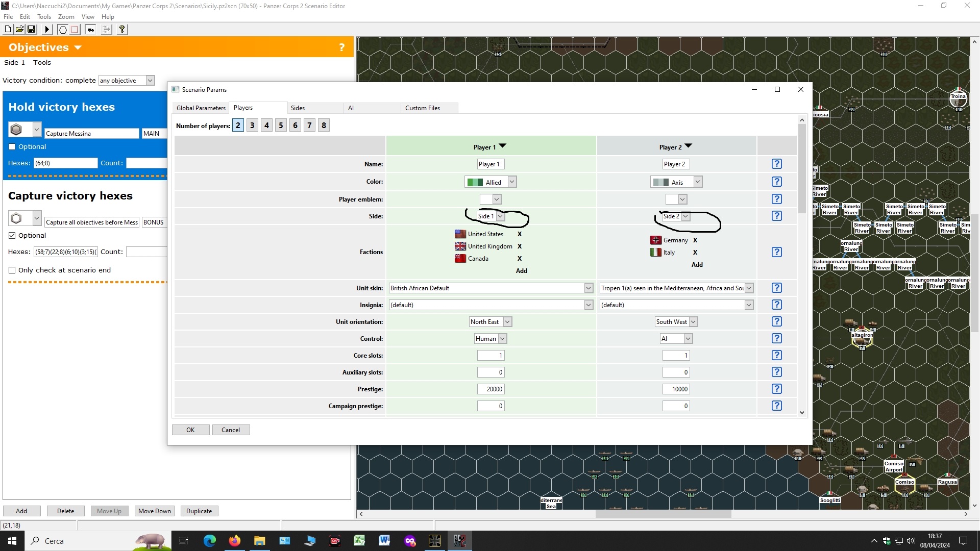The height and width of the screenshot is (551, 980).
Task: Remove United Kingdom faction with its X
Action: tap(520, 246)
